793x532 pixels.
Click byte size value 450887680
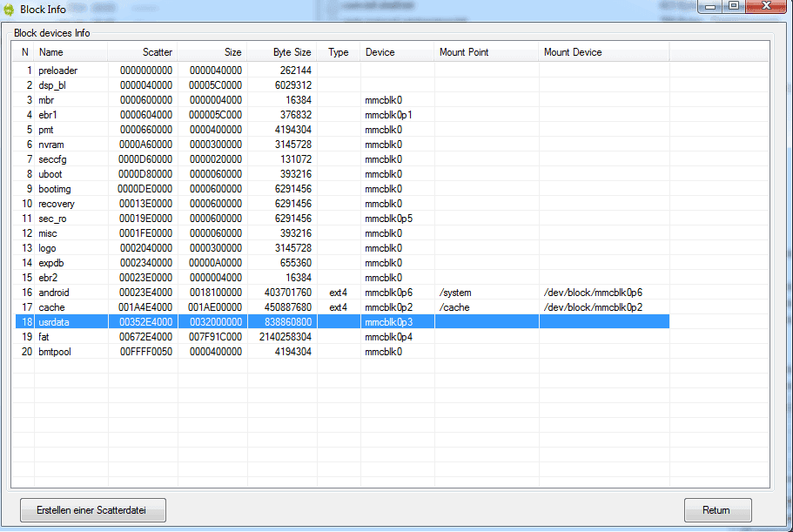[288, 307]
